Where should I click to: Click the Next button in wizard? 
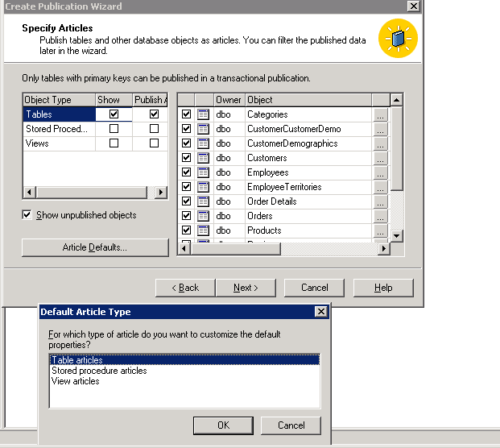(246, 288)
